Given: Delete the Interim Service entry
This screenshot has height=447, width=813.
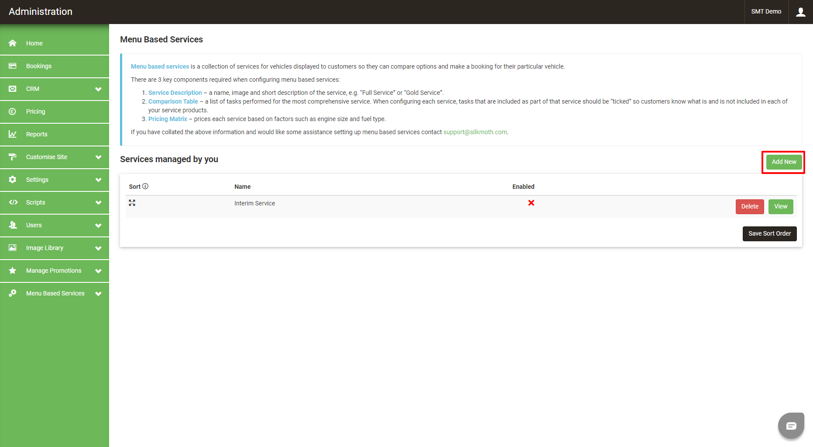Looking at the screenshot, I should pos(749,207).
